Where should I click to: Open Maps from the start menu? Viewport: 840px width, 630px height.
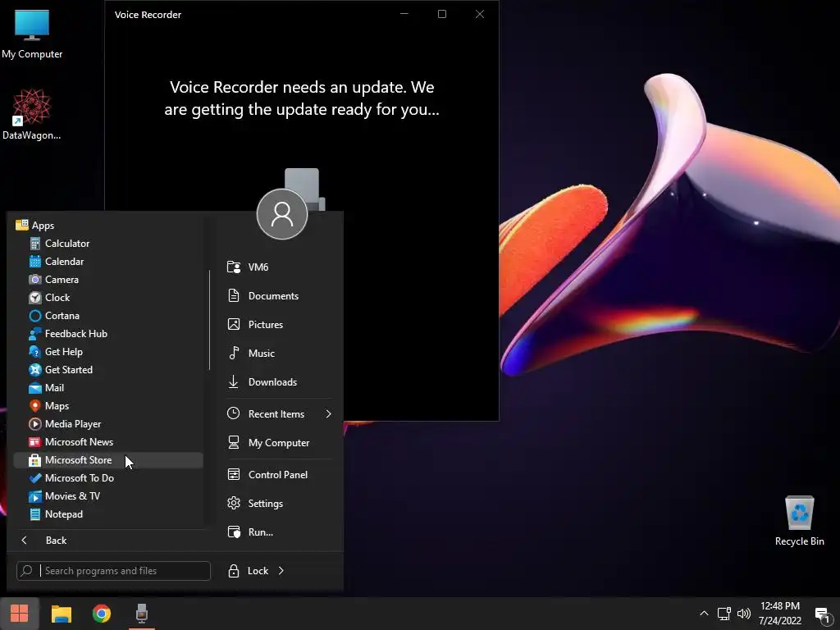108,405
